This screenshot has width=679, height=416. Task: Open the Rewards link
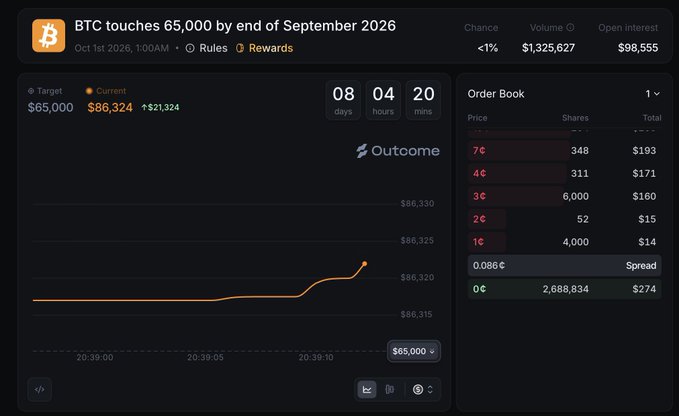(x=264, y=48)
